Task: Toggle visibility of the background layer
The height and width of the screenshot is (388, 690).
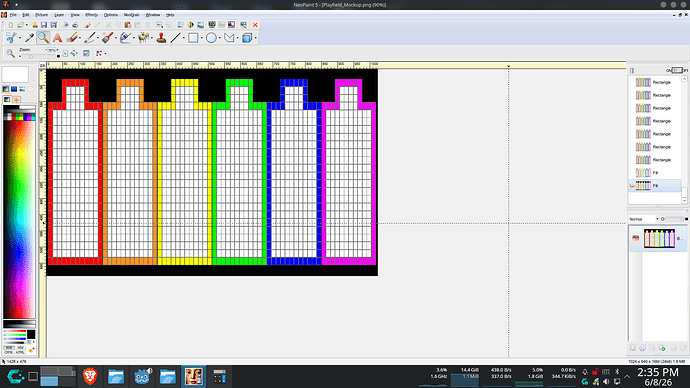Action: tap(635, 238)
